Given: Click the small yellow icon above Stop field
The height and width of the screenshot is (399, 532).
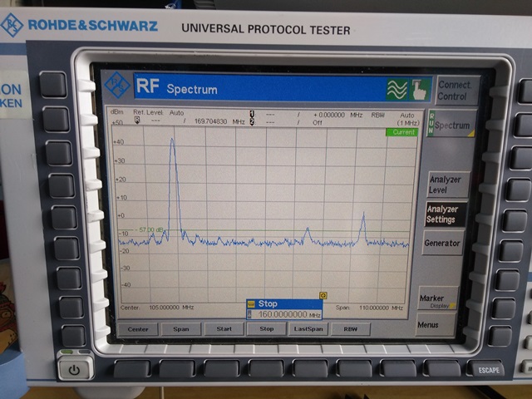Looking at the screenshot, I should [x=323, y=296].
